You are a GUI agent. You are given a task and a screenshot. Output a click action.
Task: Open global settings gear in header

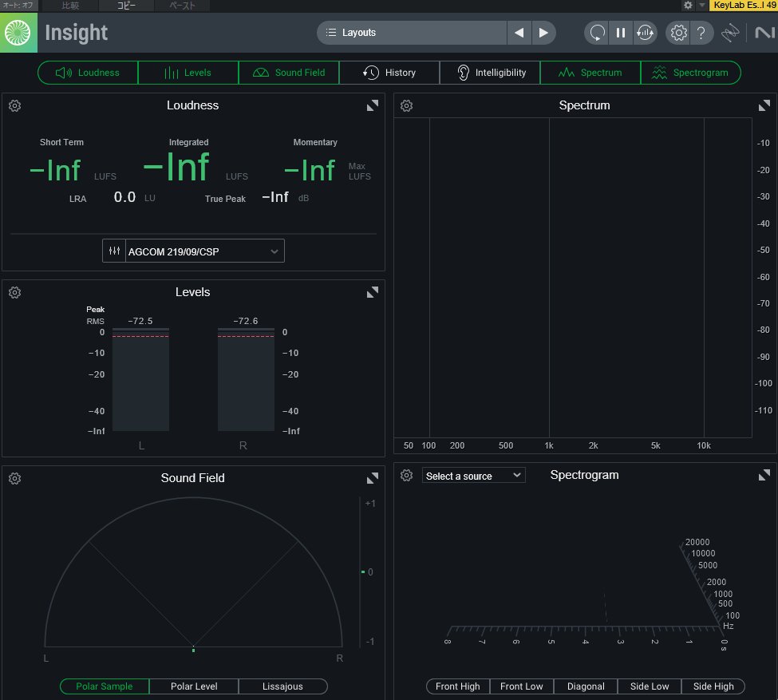pos(678,33)
